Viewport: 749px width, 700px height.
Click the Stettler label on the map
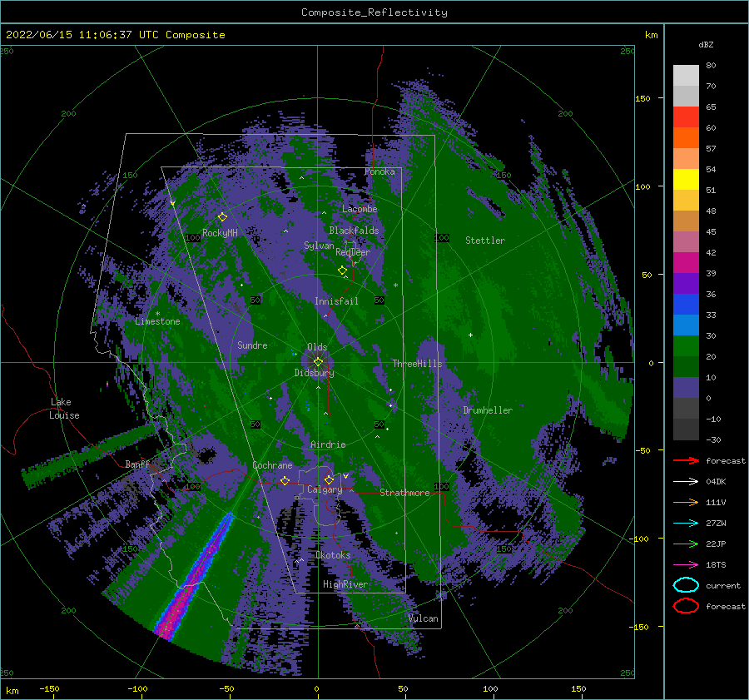[x=485, y=241]
